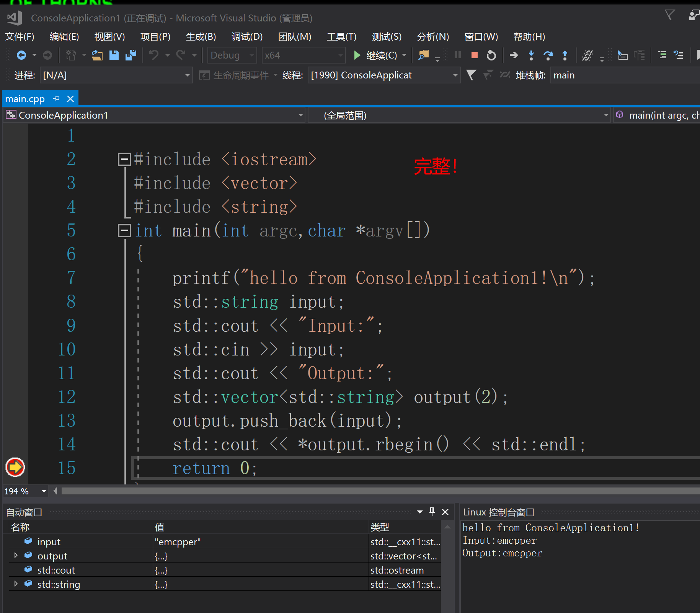Viewport: 700px width, 613px height.
Task: Click the Break All pause icon
Action: coord(457,55)
